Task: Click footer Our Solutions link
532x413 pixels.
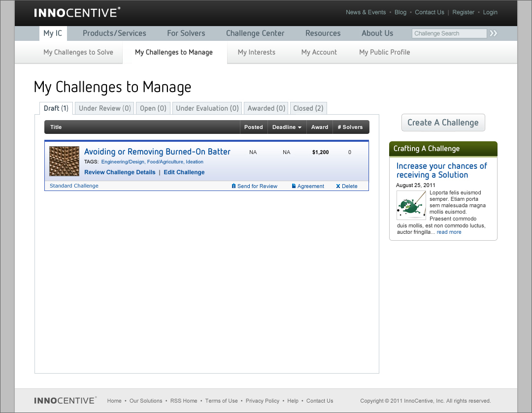Action: (x=146, y=401)
